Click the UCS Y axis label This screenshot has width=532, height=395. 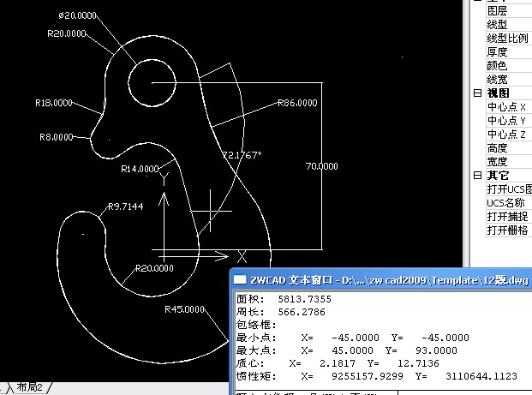point(164,178)
